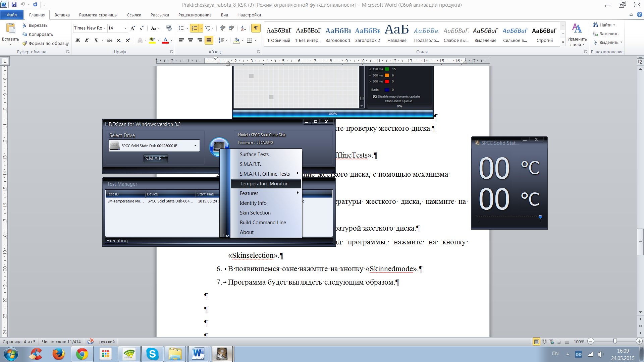Image resolution: width=644 pixels, height=362 pixels.
Task: Click the sort (A-Z) icon
Action: point(244,28)
